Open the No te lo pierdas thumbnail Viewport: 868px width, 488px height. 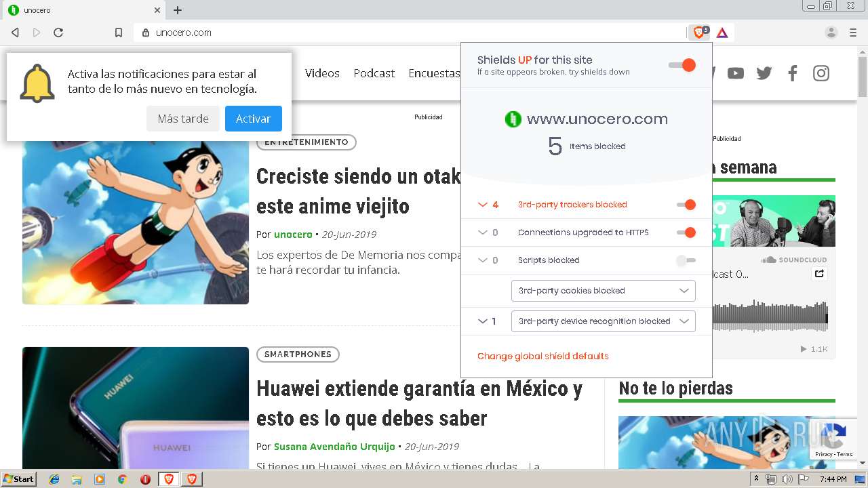[727, 443]
